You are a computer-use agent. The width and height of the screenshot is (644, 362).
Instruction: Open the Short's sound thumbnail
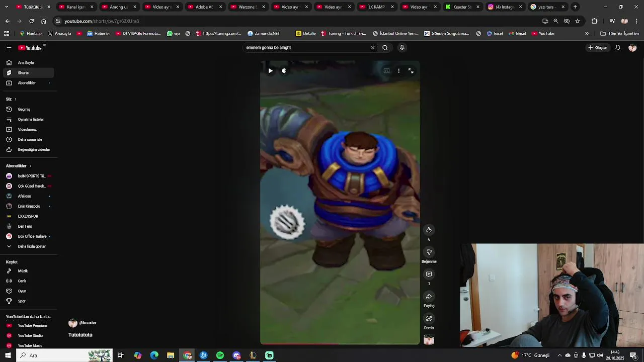(429, 340)
